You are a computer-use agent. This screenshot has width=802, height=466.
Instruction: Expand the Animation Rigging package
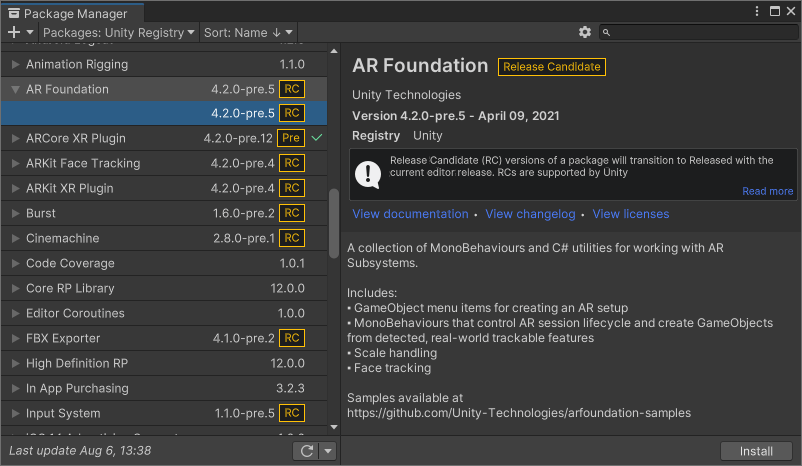[x=15, y=64]
